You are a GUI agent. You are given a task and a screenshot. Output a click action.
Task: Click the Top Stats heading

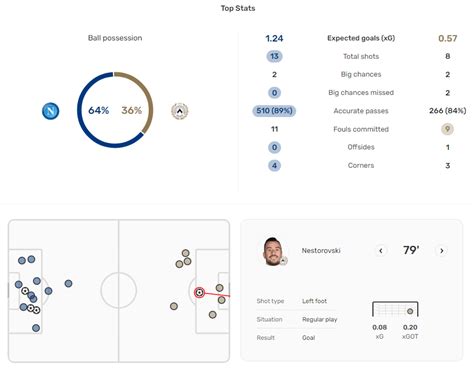[x=238, y=8]
